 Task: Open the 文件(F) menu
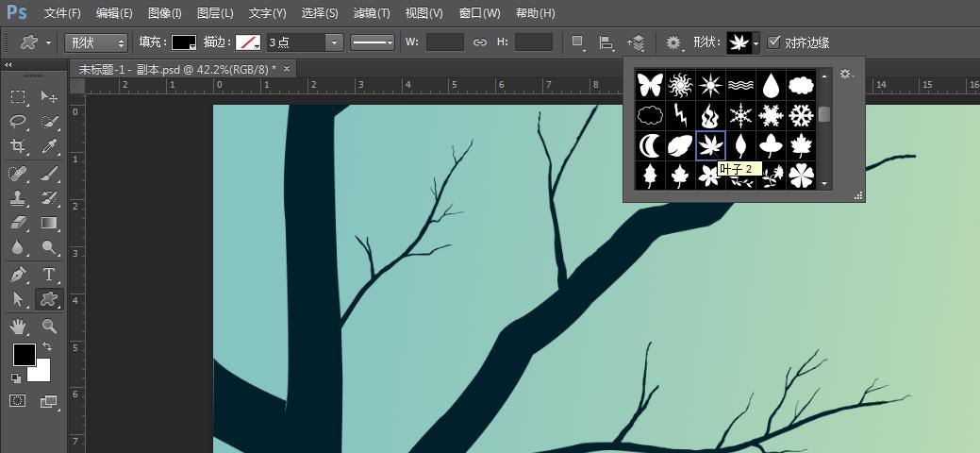(62, 13)
